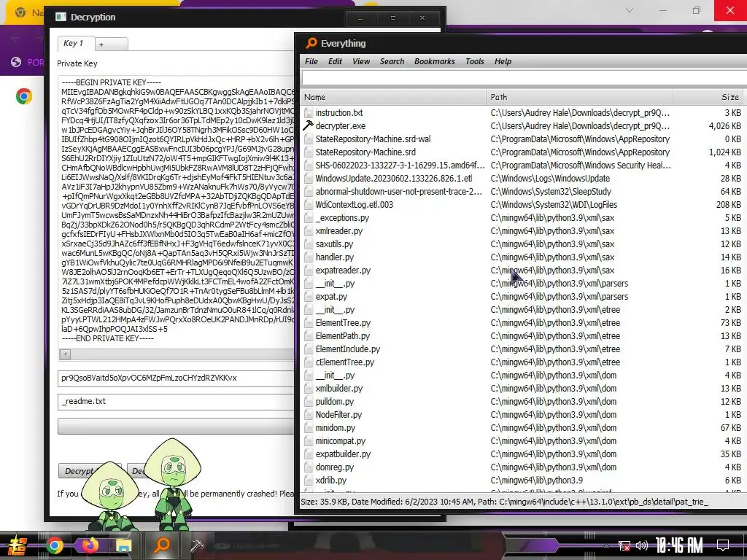
Task: Select the file icon of ElementTree.py
Action: click(309, 323)
